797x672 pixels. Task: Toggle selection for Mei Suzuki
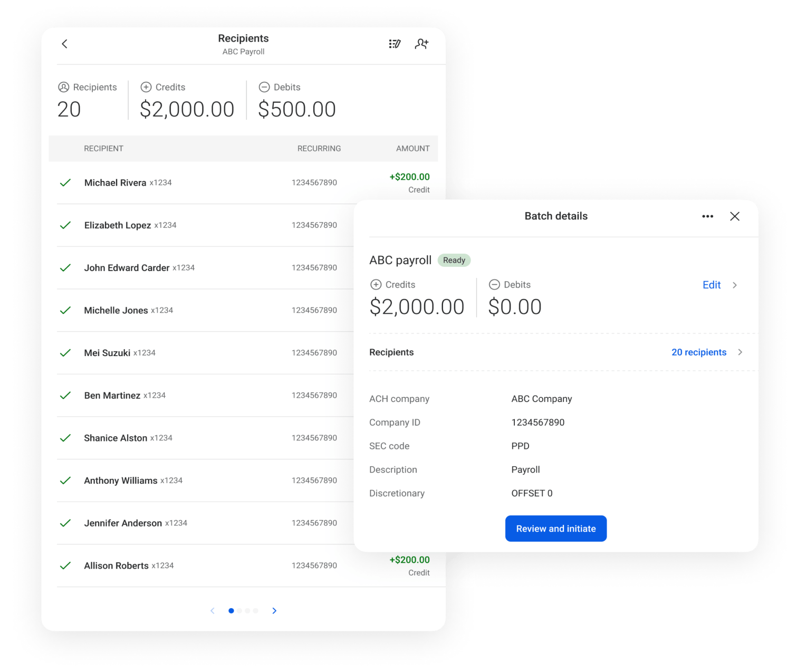(65, 352)
